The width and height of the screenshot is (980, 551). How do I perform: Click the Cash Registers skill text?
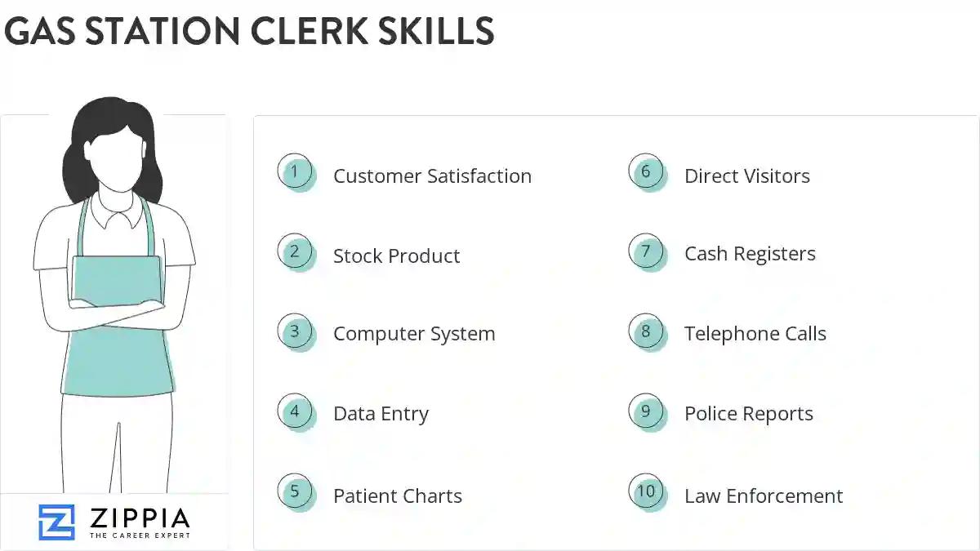pos(750,254)
